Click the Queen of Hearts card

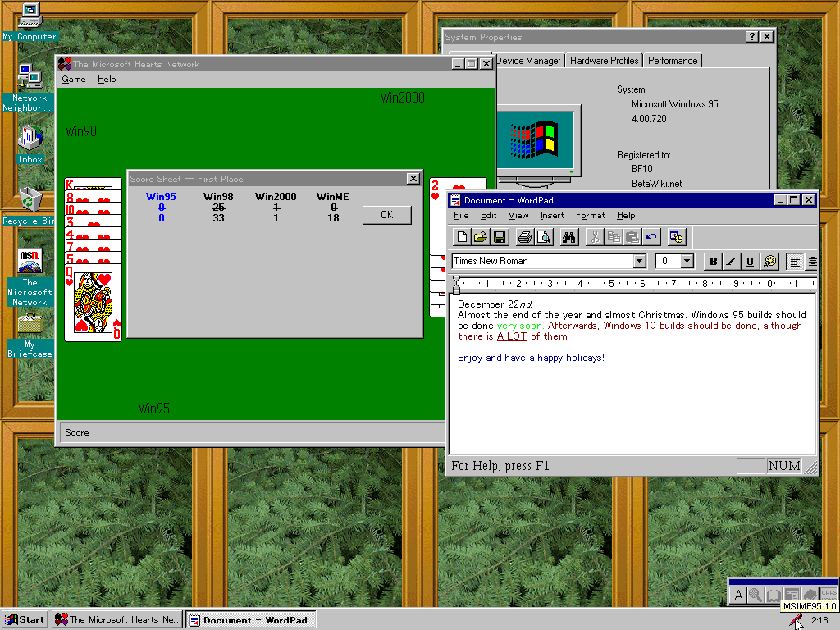93,303
